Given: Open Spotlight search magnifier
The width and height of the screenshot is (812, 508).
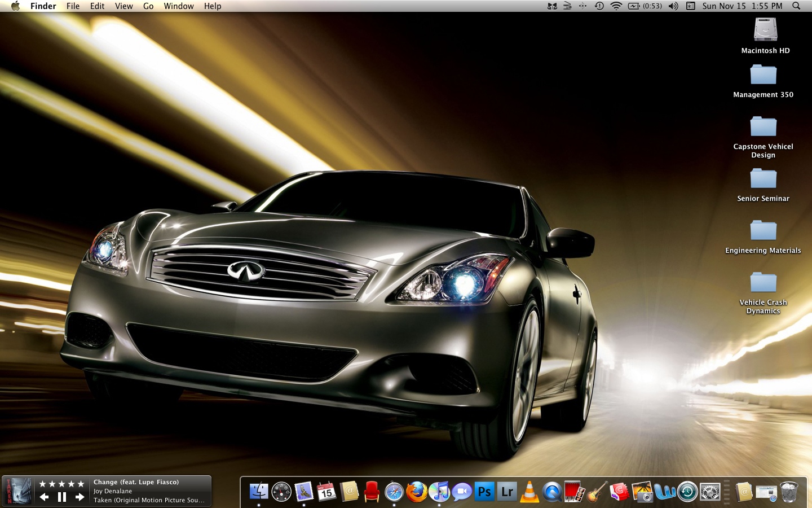Looking at the screenshot, I should (x=796, y=6).
